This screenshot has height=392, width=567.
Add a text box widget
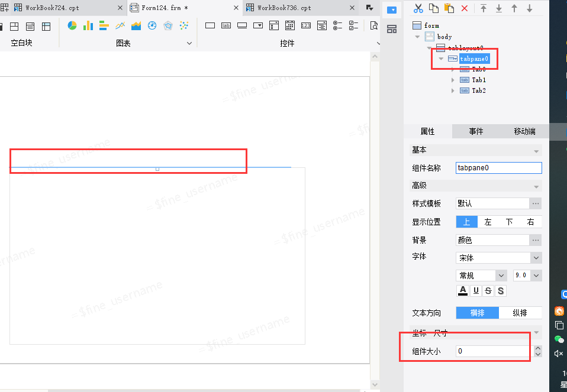click(210, 25)
